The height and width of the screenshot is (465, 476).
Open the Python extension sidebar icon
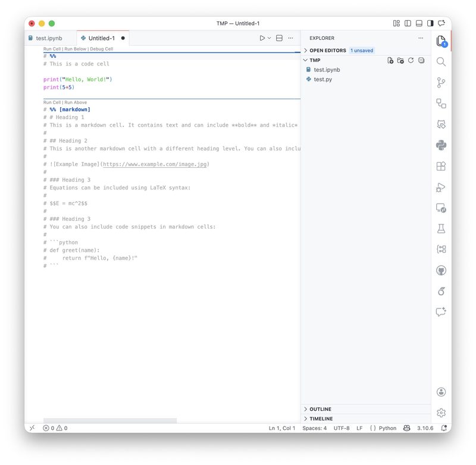click(x=441, y=145)
